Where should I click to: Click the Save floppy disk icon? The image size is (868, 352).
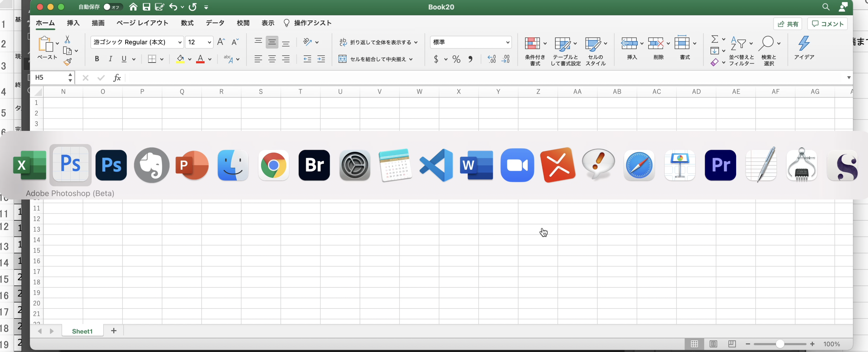point(146,7)
